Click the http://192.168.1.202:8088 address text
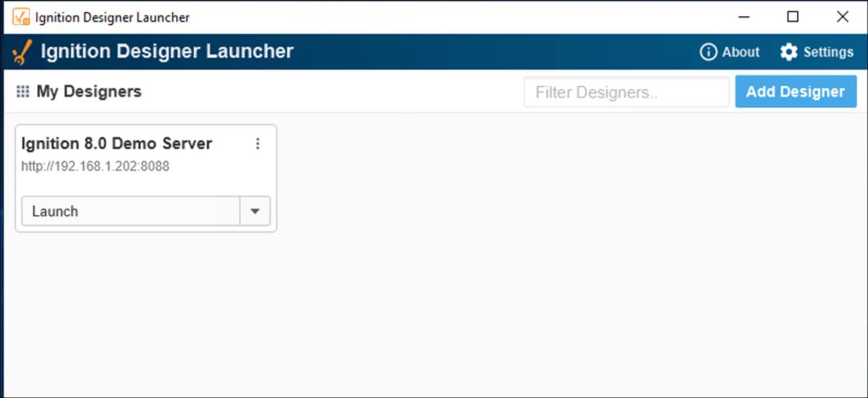The image size is (868, 398). (95, 166)
